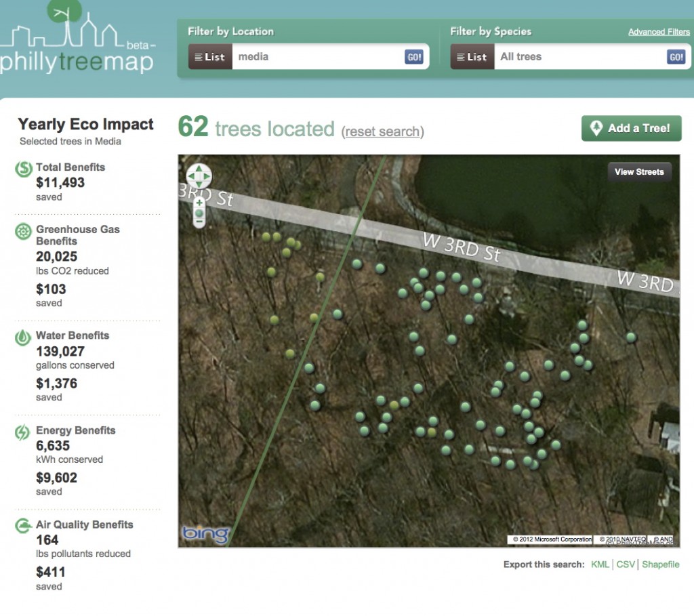This screenshot has width=694, height=616.
Task: Select the lone tree marker at map's right edge
Action: tap(631, 337)
